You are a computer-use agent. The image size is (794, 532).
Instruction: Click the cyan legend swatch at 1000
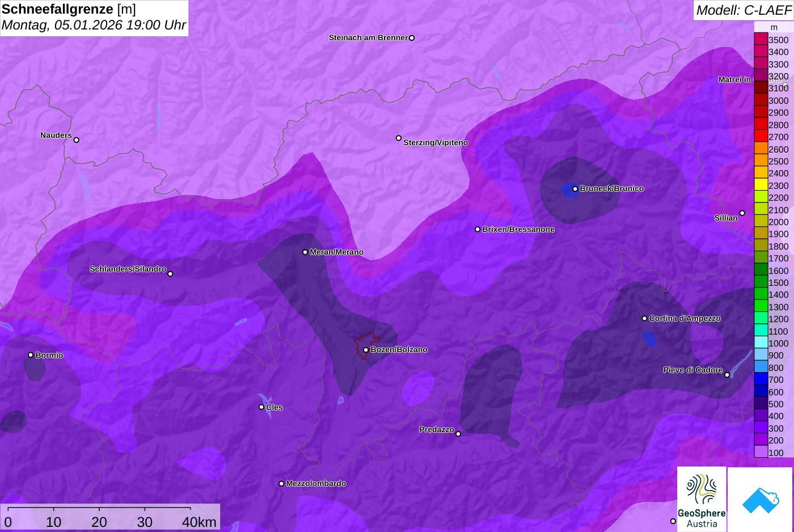(761, 343)
